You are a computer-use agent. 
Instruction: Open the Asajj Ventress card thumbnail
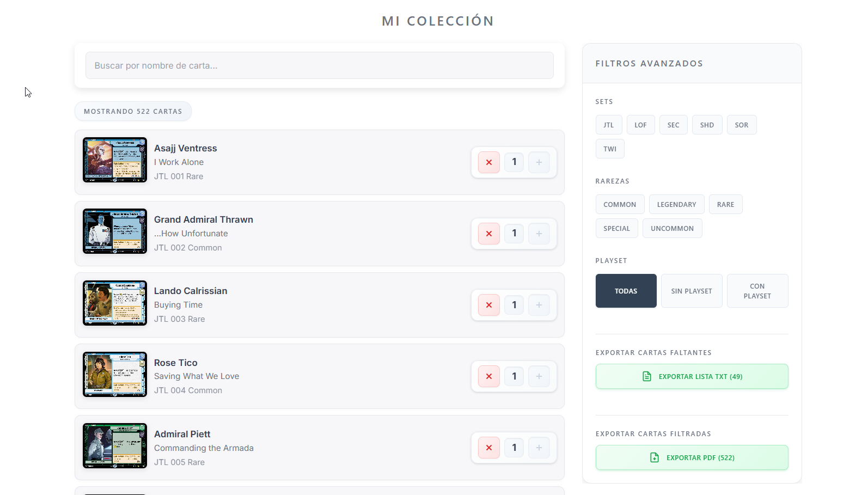click(114, 160)
